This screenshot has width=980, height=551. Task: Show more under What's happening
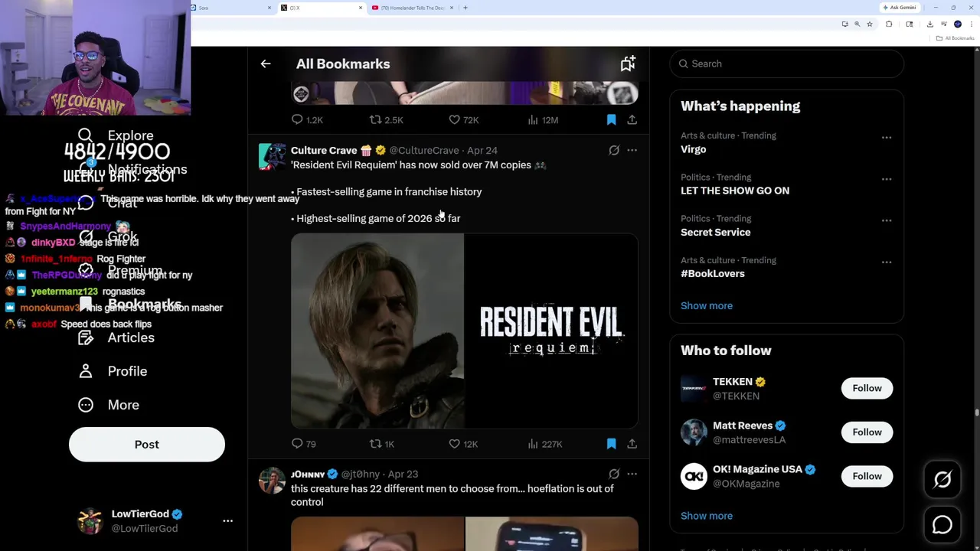[x=706, y=305]
